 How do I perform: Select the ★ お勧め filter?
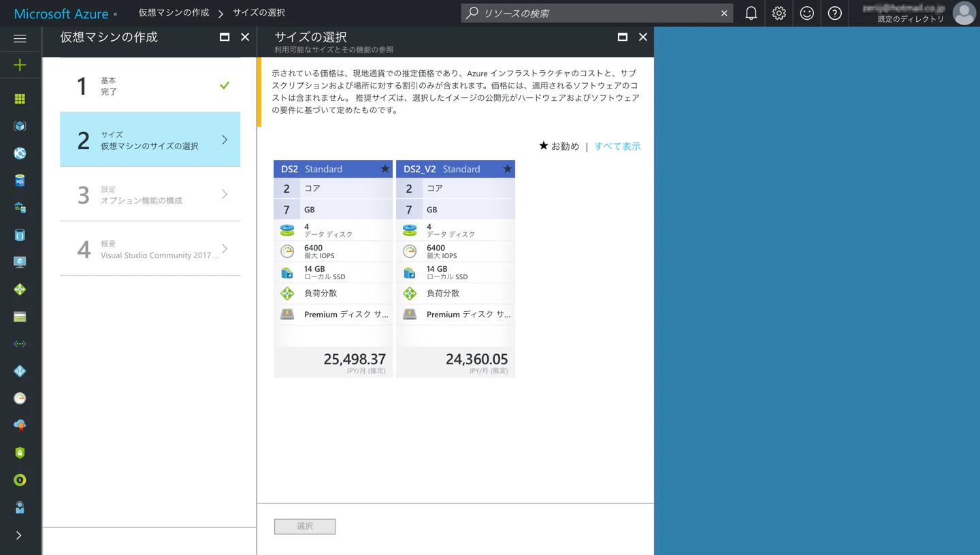tap(559, 146)
